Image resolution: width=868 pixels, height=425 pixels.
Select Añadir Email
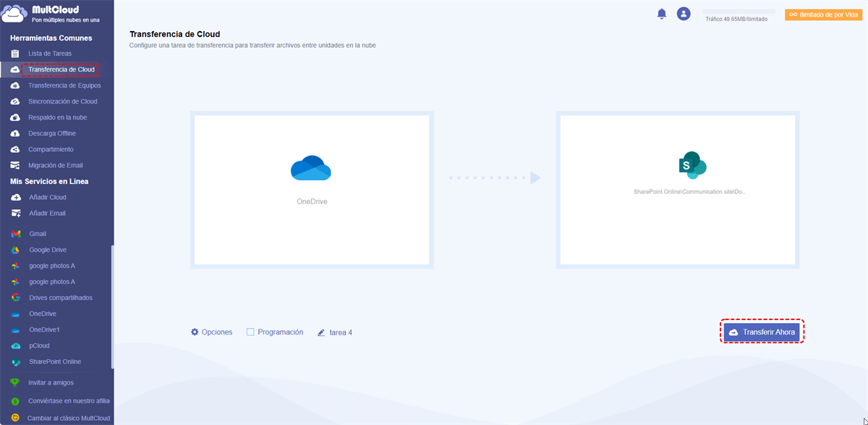[48, 213]
